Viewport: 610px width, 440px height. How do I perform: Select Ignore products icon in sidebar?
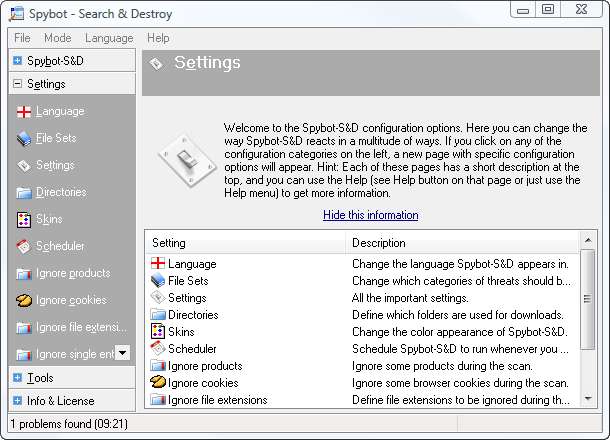[x=24, y=274]
